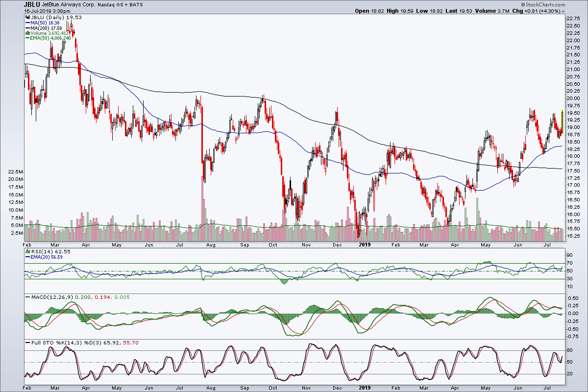Click the 80 level on Full STO axis

coord(569,350)
